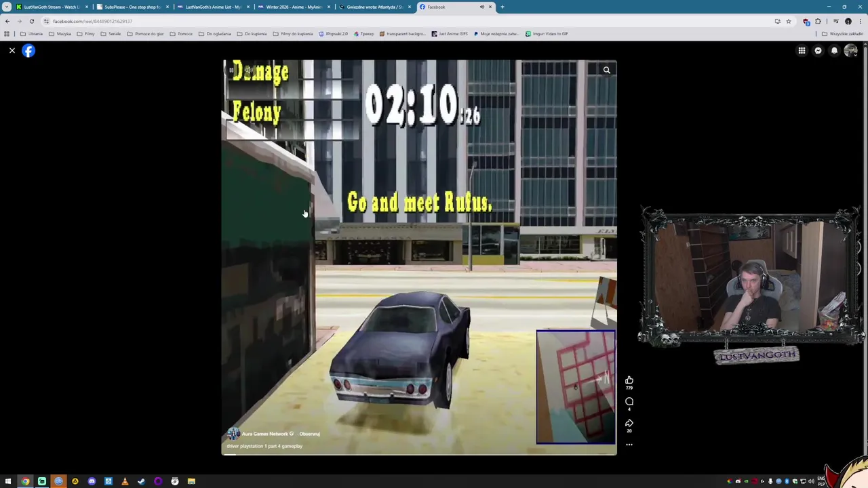Switch to Winter 2026 Anime tab
This screenshot has width=868, height=488.
[x=293, y=7]
